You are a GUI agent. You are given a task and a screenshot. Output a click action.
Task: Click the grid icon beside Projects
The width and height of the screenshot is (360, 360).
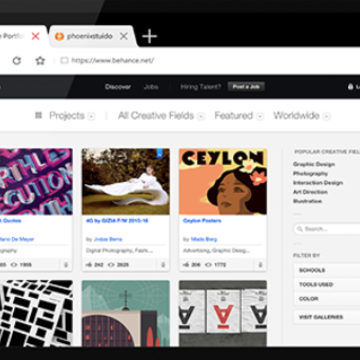(x=39, y=115)
